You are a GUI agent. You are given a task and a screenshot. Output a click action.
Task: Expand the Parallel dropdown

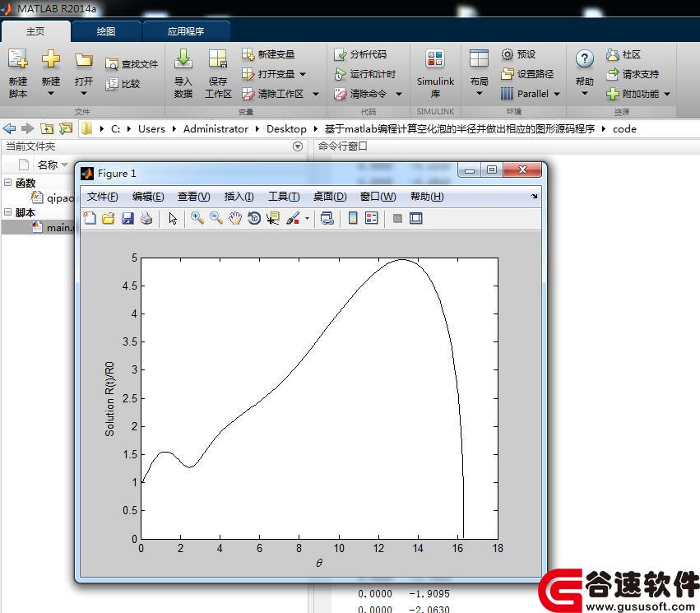point(557,94)
